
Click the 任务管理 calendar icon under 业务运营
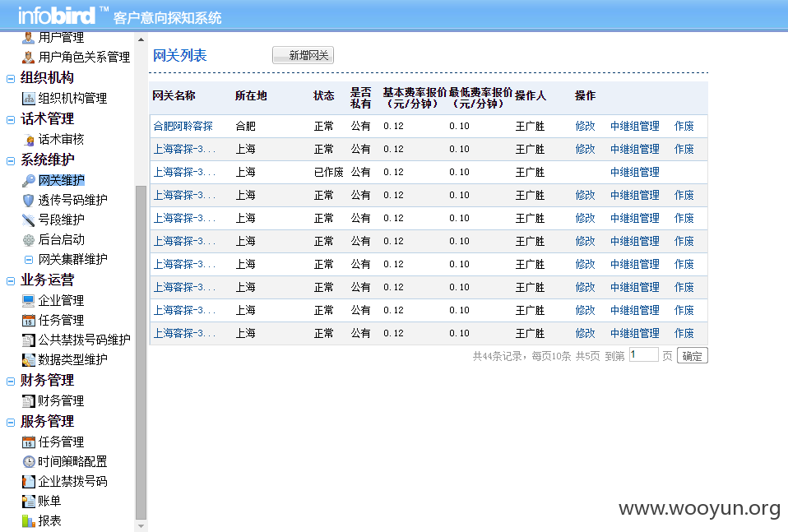[x=29, y=321]
